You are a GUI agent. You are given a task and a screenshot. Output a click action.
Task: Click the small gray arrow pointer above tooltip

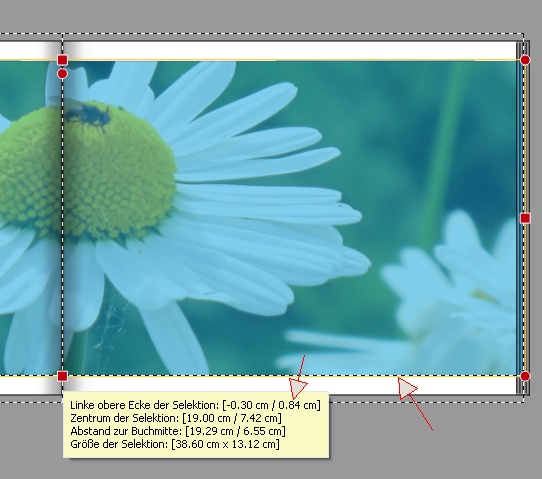298,387
